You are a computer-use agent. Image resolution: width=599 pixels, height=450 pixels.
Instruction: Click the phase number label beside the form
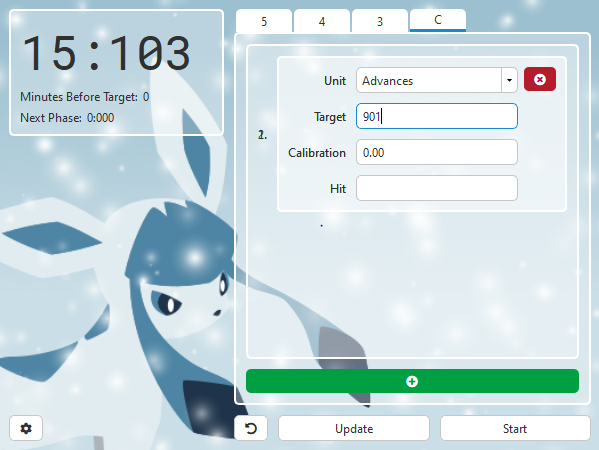coord(262,135)
